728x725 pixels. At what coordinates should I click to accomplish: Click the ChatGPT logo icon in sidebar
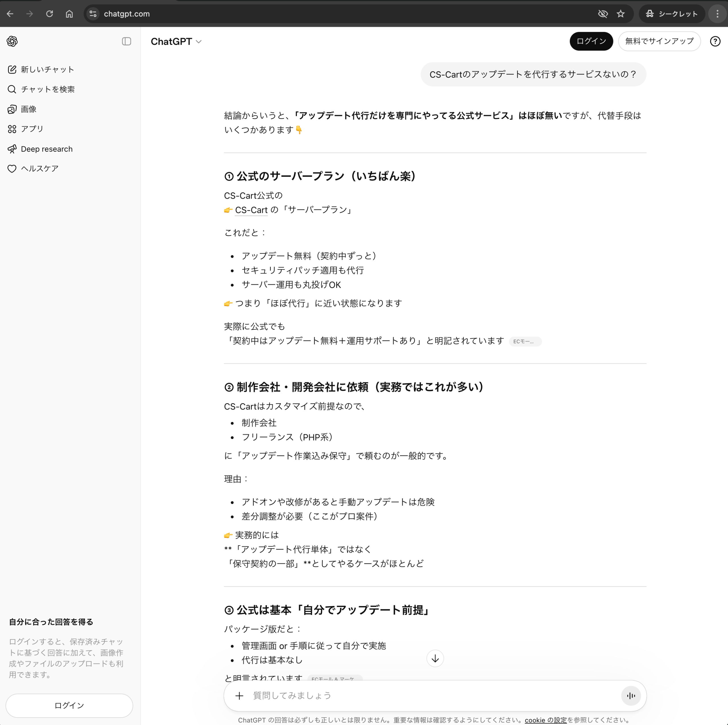12,41
